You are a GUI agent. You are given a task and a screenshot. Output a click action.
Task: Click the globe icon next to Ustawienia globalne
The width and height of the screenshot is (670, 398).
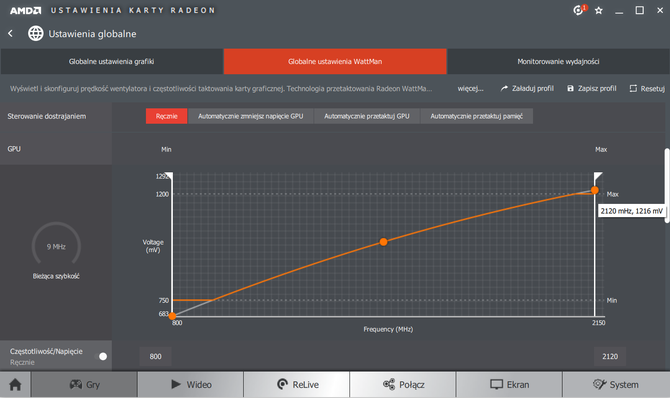click(x=35, y=33)
